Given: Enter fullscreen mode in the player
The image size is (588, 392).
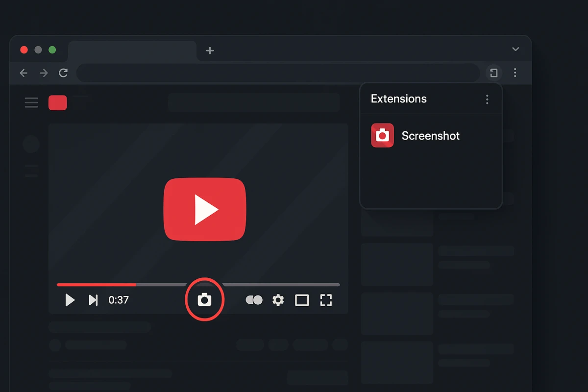Looking at the screenshot, I should pos(326,300).
